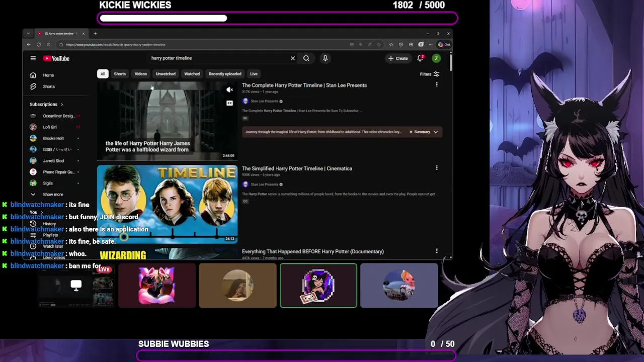
Task: Open the more menu for Simplified Harry Potter Timeline
Action: point(437,168)
